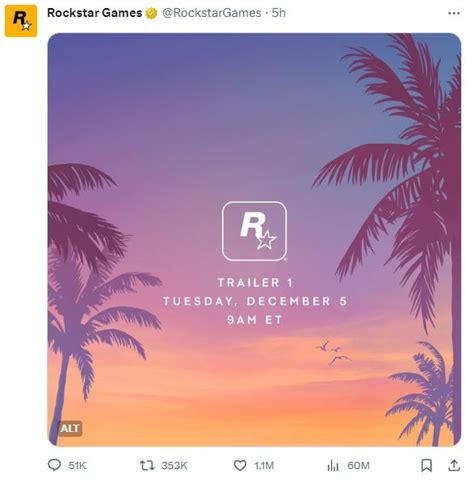Click the gold verified badge
This screenshot has height=482, width=474.
pos(151,13)
